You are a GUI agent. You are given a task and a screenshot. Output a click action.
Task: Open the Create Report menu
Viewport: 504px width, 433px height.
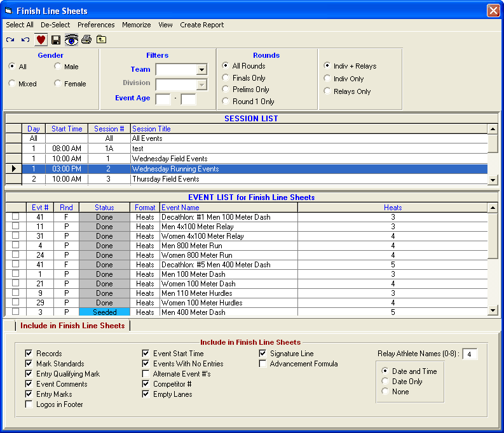pyautogui.click(x=202, y=25)
